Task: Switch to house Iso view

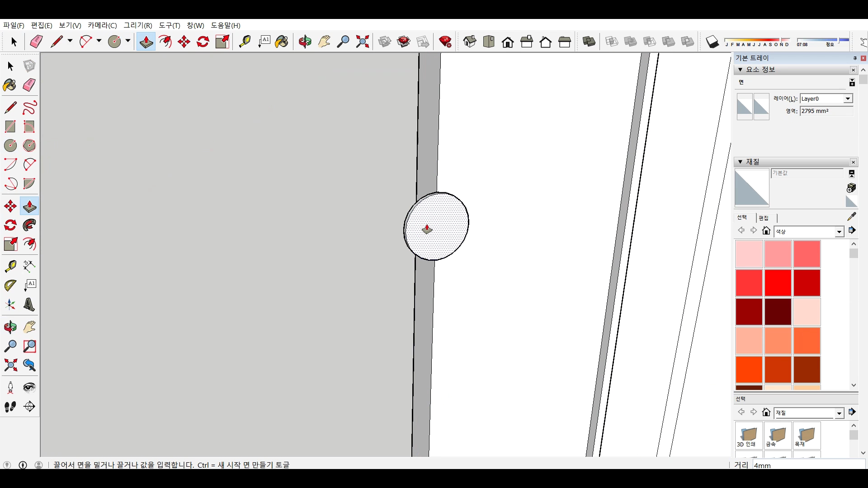Action: pyautogui.click(x=470, y=42)
